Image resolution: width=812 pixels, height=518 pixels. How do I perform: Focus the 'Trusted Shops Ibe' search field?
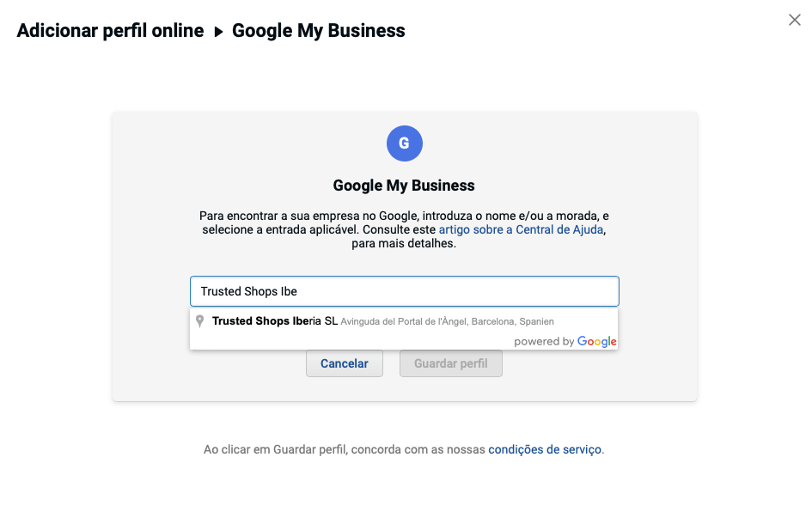[x=404, y=291]
